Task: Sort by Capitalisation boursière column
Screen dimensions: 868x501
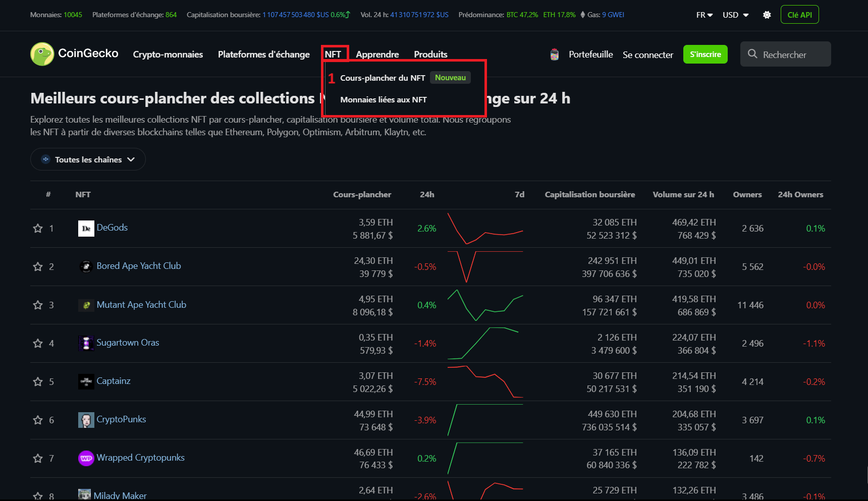Action: (x=590, y=195)
